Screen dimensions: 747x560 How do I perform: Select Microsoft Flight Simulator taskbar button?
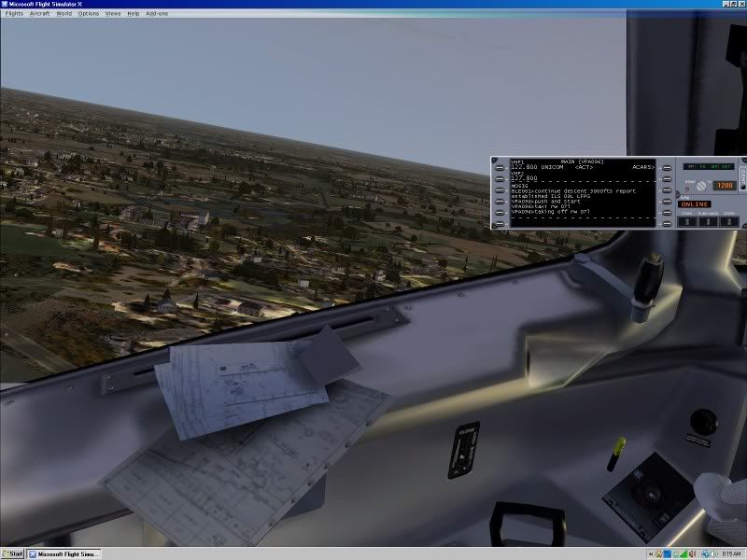point(63,553)
